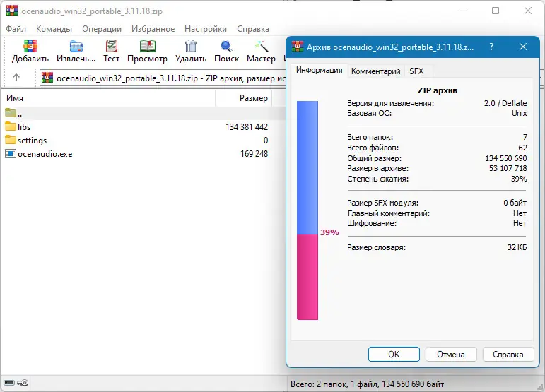Run the Тест archive check icon
This screenshot has width=545, height=392.
coord(111,46)
